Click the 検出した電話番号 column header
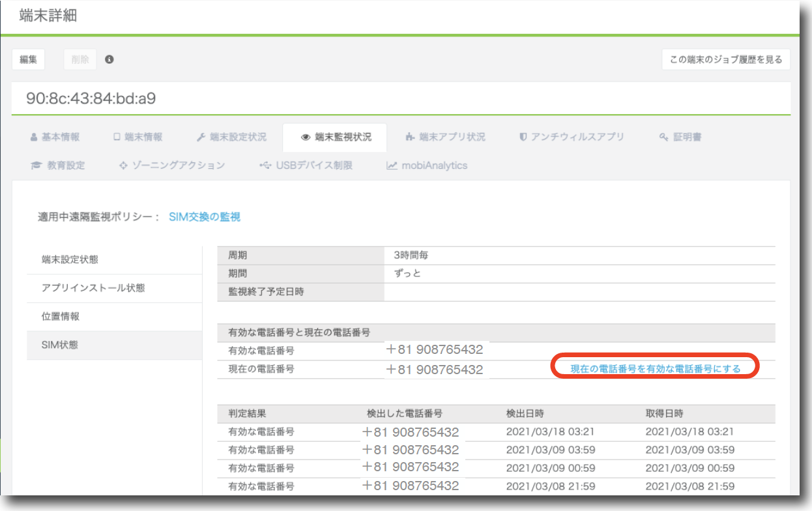The width and height of the screenshot is (812, 511). (x=405, y=413)
